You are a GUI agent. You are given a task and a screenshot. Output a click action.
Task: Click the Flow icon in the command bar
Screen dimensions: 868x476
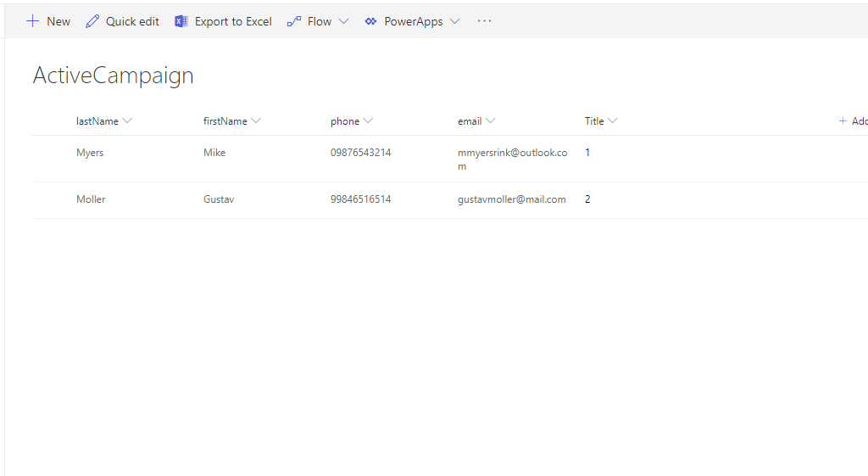[294, 21]
